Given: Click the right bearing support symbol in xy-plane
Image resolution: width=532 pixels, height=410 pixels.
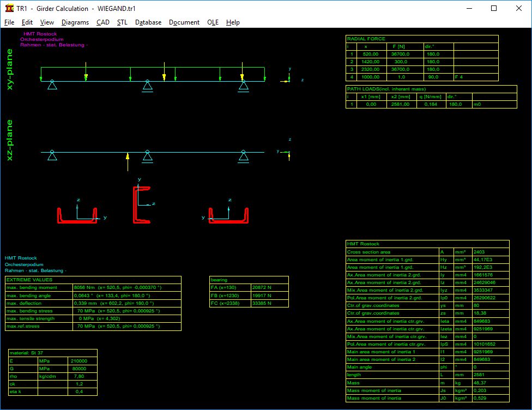Looking at the screenshot, I should [243, 85].
